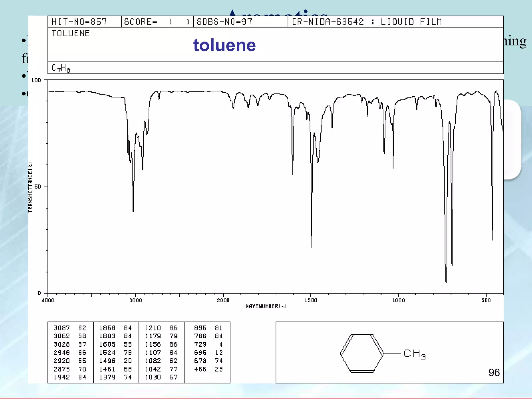Image resolution: width=532 pixels, height=399 pixels.
Task: Click the TOLUENE compound name text
Action: coord(71,33)
